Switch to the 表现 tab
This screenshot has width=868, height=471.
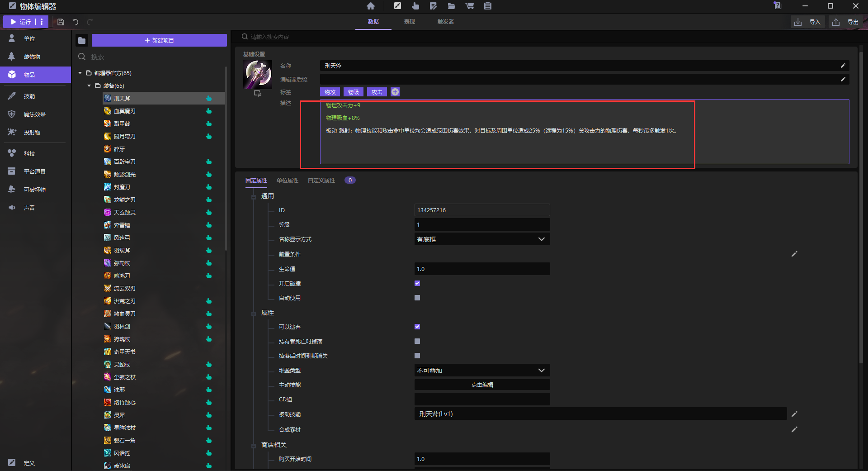pyautogui.click(x=410, y=21)
